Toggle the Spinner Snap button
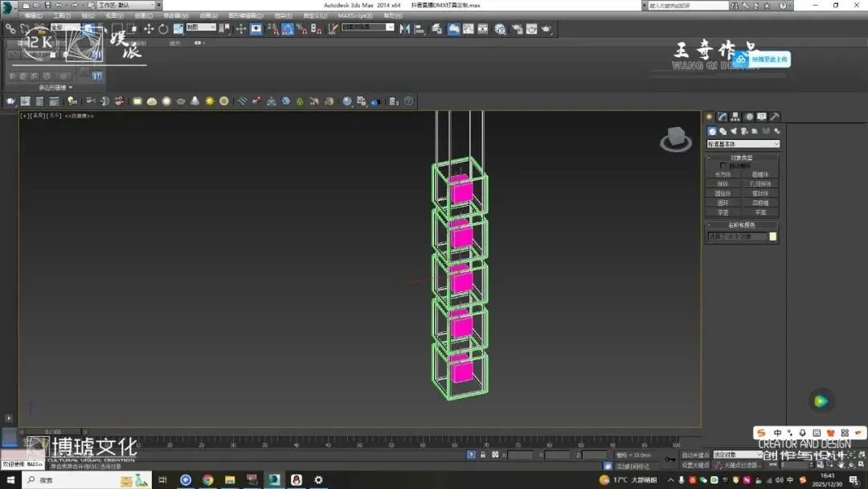 [316, 29]
